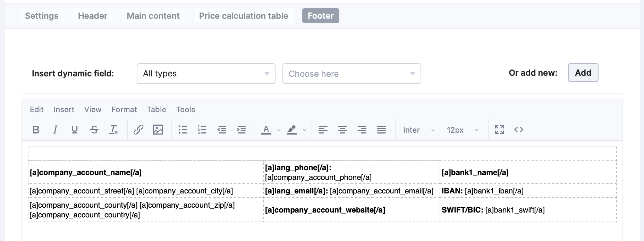Insert an image using the picture icon
The width and height of the screenshot is (644, 241).
point(158,130)
